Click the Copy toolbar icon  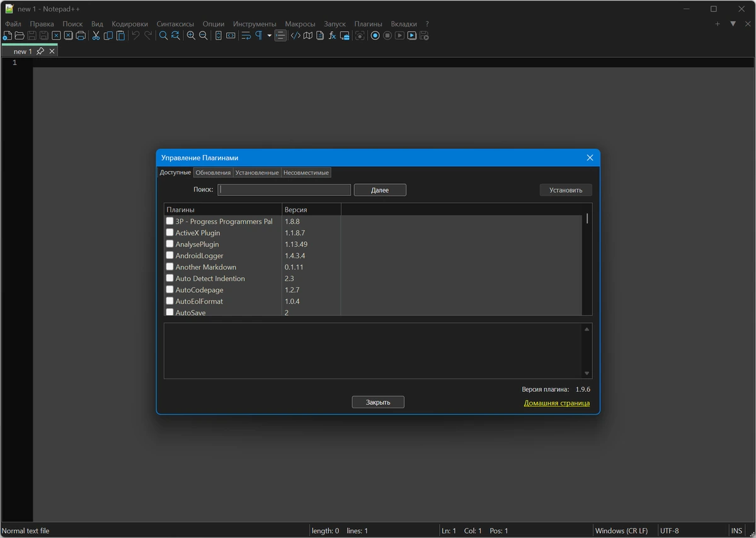[x=108, y=36]
